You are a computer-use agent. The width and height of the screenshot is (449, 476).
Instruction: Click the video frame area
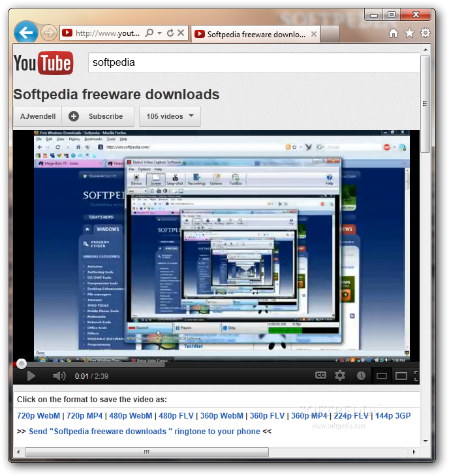216,246
